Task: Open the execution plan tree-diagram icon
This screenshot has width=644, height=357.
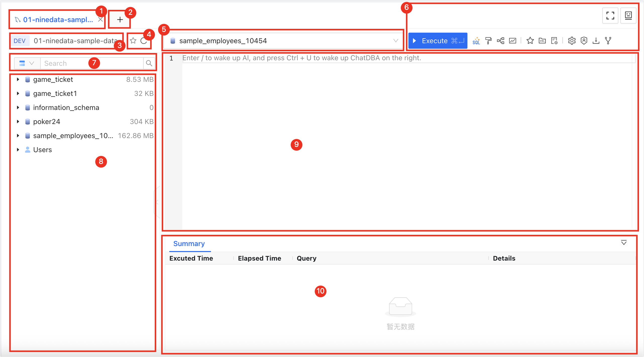Action: (x=500, y=41)
